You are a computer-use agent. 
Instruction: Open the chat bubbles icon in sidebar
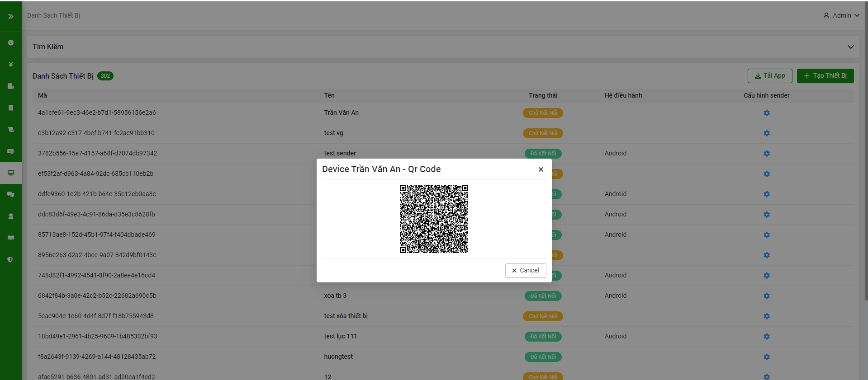tap(11, 195)
